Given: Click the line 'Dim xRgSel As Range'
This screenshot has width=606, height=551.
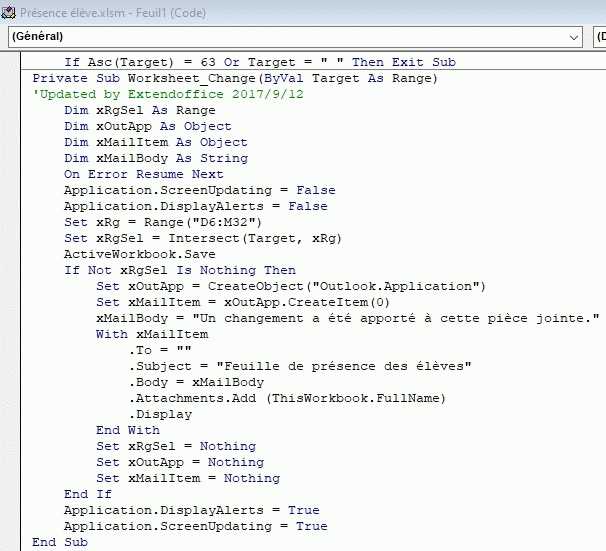Looking at the screenshot, I should coord(140,111).
